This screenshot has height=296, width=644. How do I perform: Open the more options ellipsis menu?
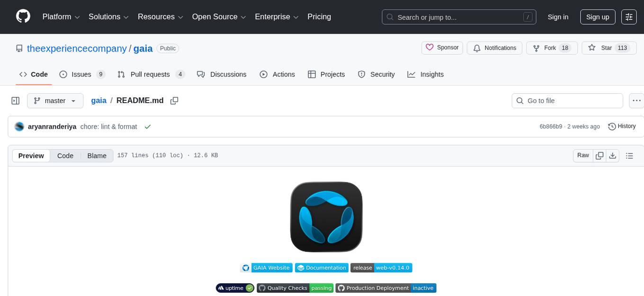point(636,100)
